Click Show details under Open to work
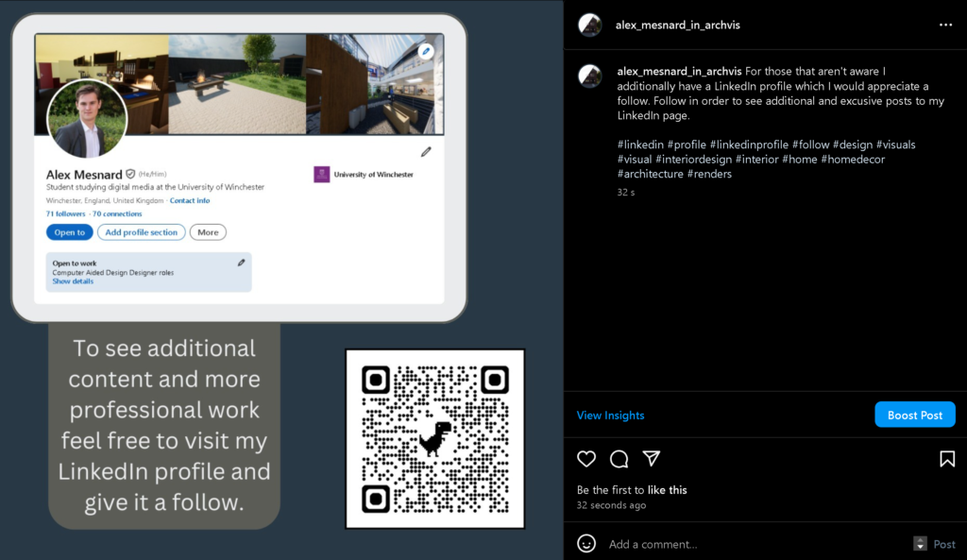Screen dimensions: 967x560 pos(73,281)
